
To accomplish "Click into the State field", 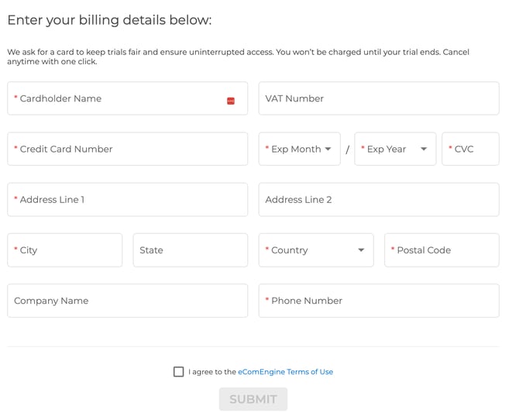I will tap(190, 250).
